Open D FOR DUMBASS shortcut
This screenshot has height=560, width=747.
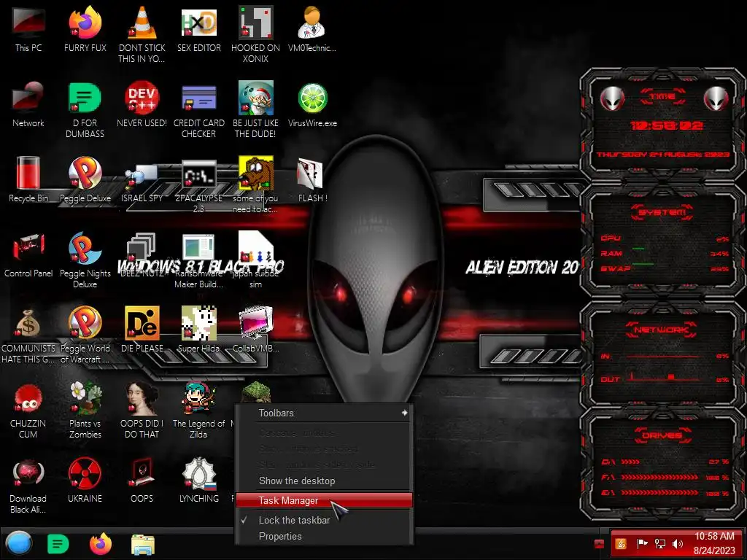[x=85, y=98]
